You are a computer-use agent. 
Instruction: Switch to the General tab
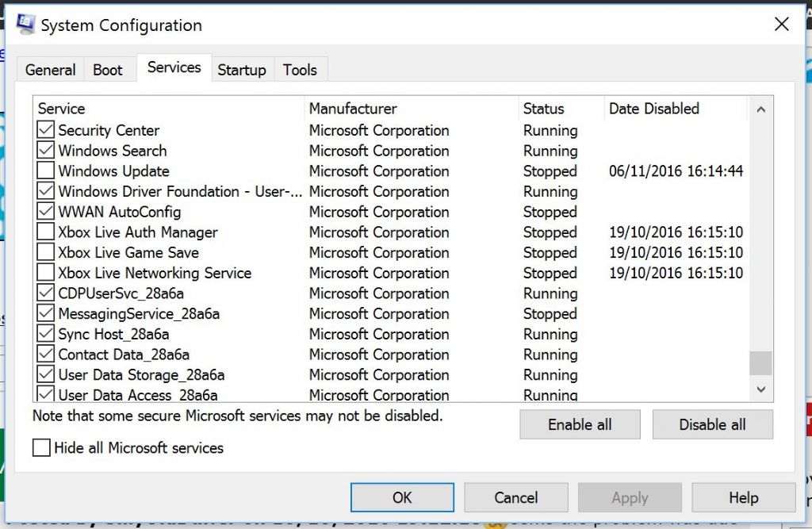[50, 70]
